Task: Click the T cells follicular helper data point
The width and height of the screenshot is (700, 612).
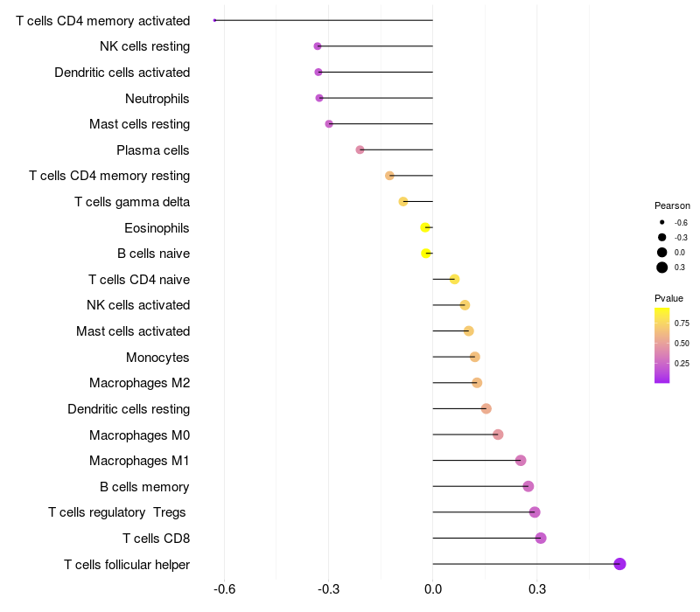Action: tap(619, 564)
